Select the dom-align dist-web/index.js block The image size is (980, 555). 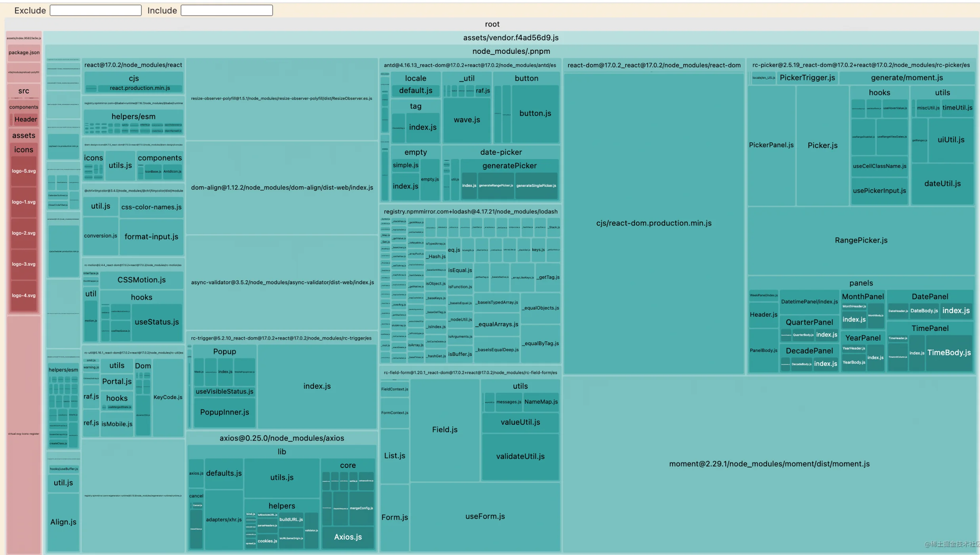click(282, 188)
